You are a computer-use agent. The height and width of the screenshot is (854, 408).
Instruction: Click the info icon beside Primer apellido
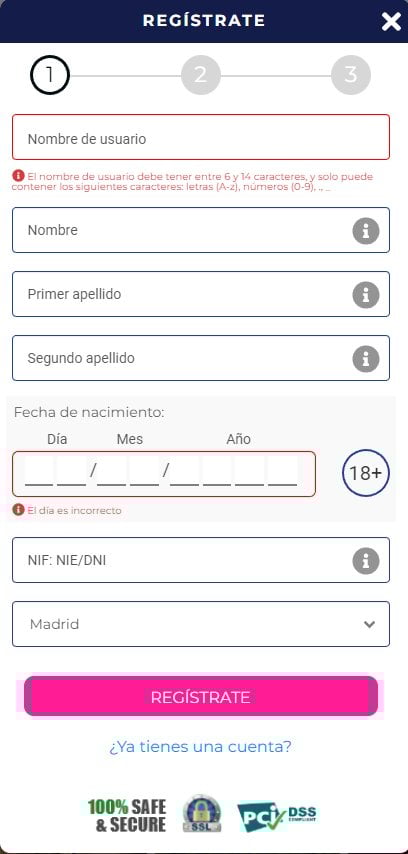point(366,295)
